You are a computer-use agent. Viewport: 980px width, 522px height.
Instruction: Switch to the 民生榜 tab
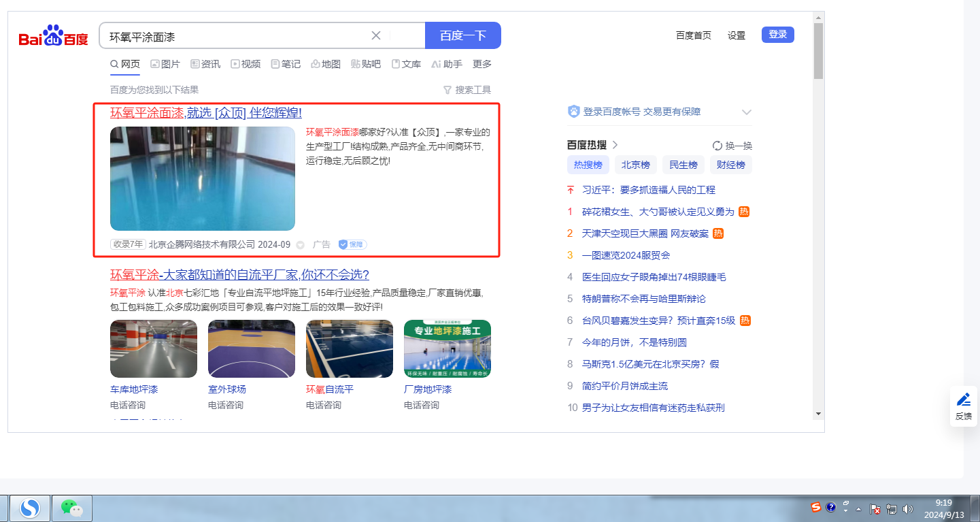[x=683, y=165]
